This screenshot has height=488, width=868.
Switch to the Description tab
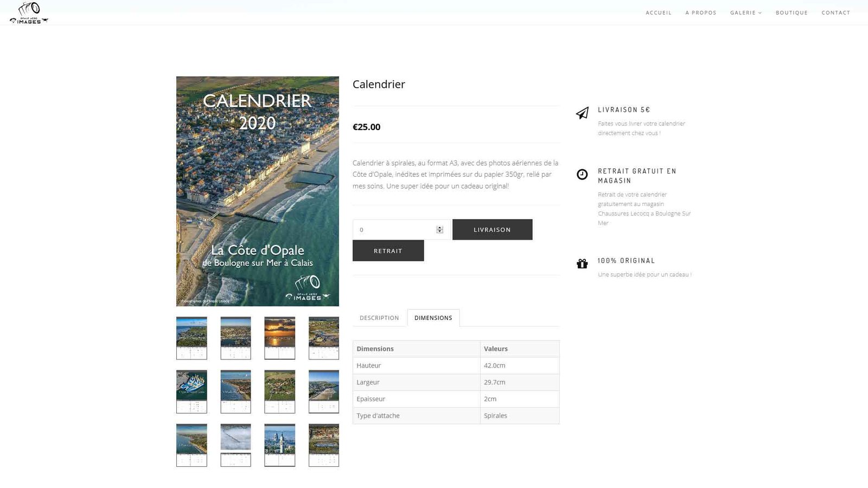[379, 318]
